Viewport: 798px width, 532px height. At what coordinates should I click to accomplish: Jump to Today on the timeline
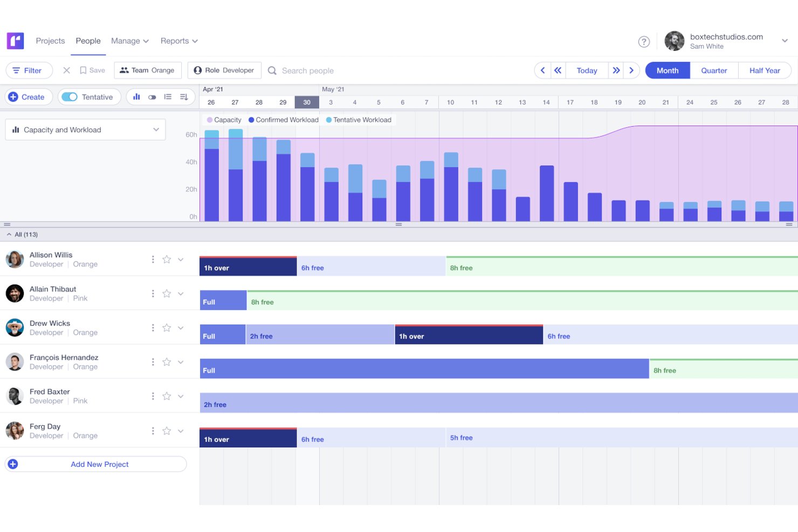click(x=587, y=71)
